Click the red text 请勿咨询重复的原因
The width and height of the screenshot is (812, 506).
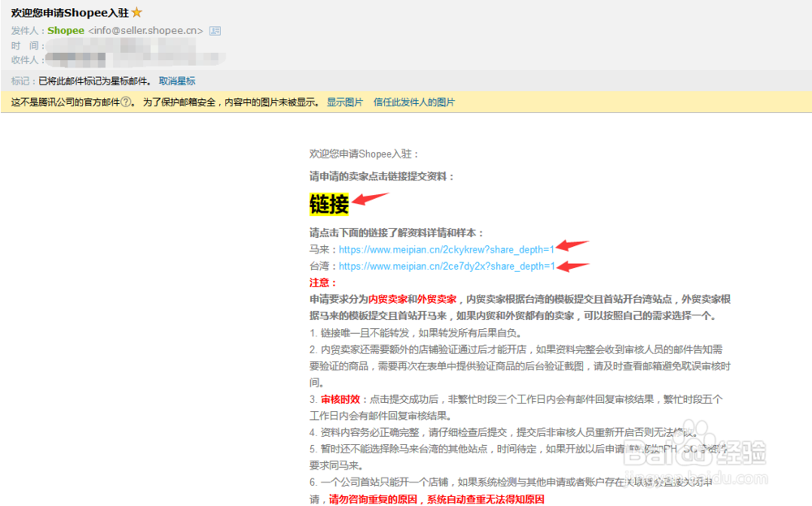click(373, 500)
